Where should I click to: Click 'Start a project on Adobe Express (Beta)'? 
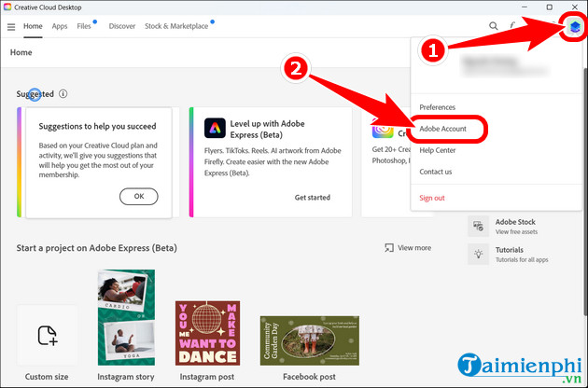[96, 248]
